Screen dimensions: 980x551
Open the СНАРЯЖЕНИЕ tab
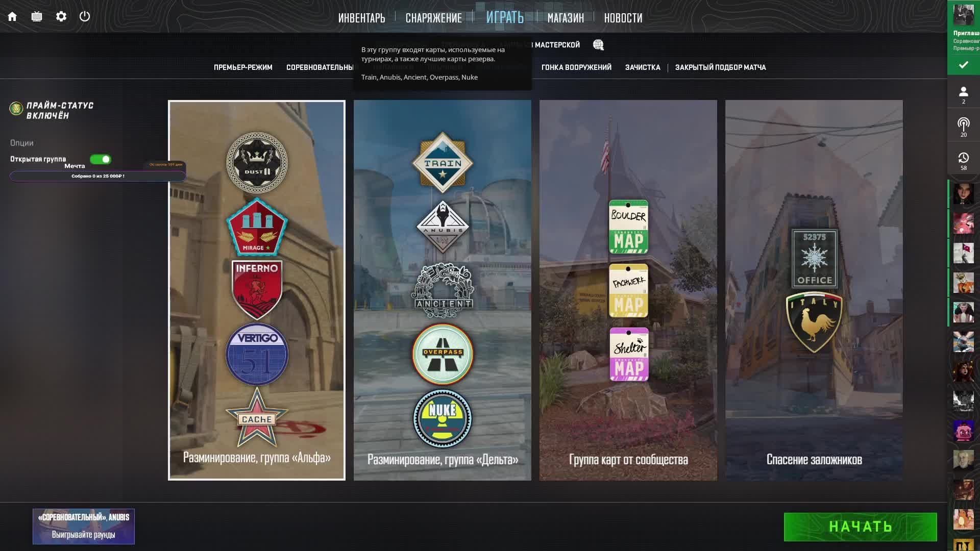tap(433, 18)
